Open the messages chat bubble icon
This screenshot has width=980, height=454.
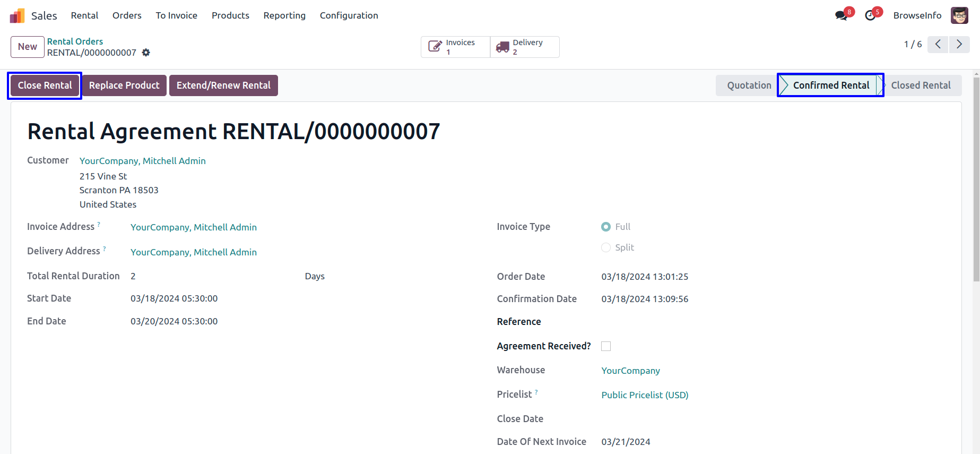point(841,16)
